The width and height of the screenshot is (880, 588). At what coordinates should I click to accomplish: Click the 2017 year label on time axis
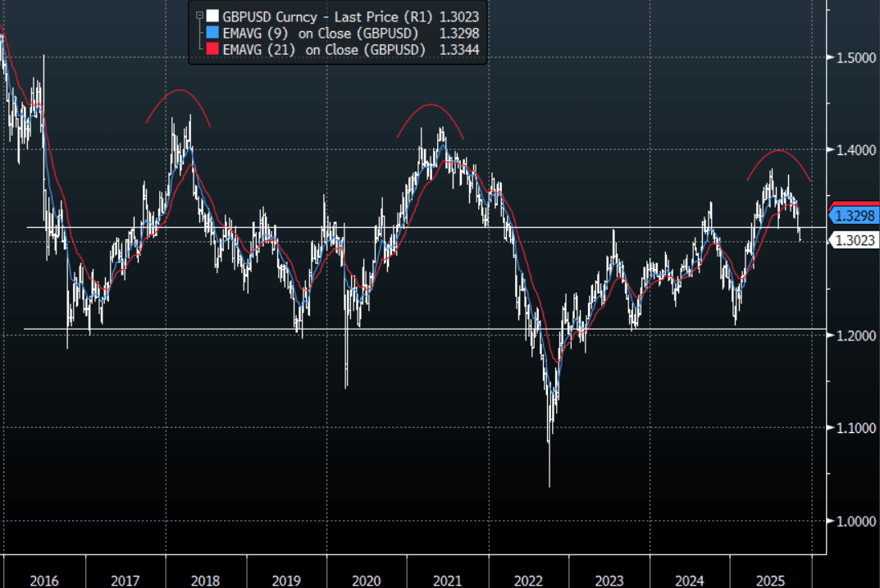pyautogui.click(x=125, y=580)
